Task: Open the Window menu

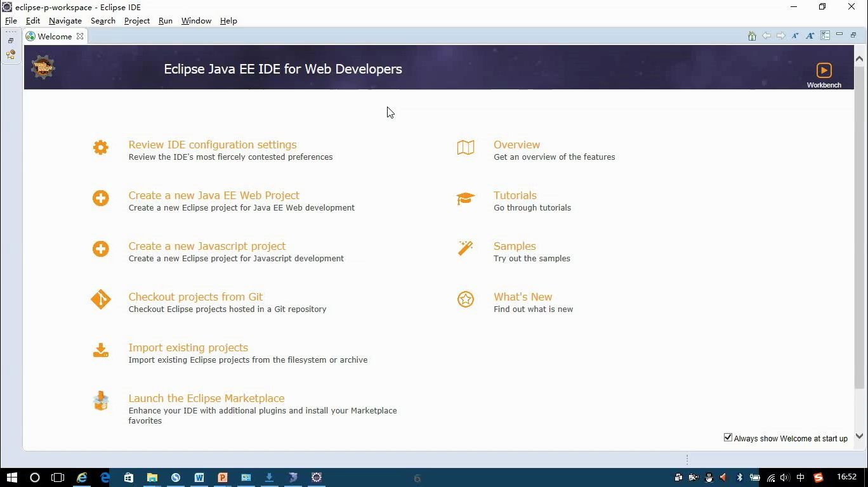Action: pyautogui.click(x=196, y=21)
